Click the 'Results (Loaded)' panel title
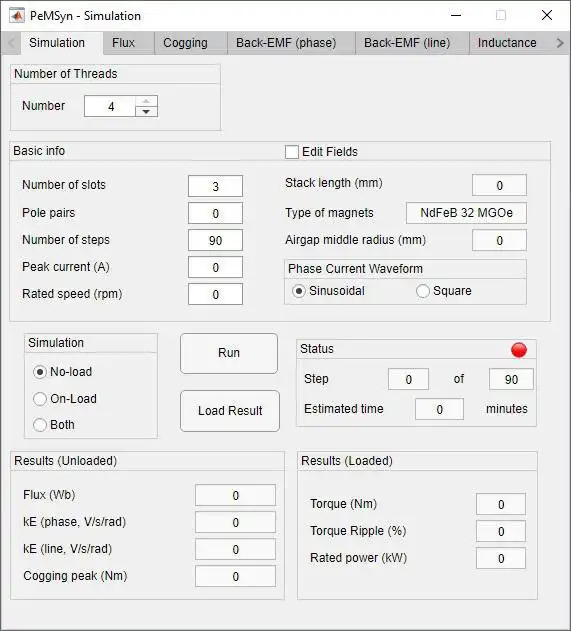The image size is (571, 631). click(x=347, y=461)
